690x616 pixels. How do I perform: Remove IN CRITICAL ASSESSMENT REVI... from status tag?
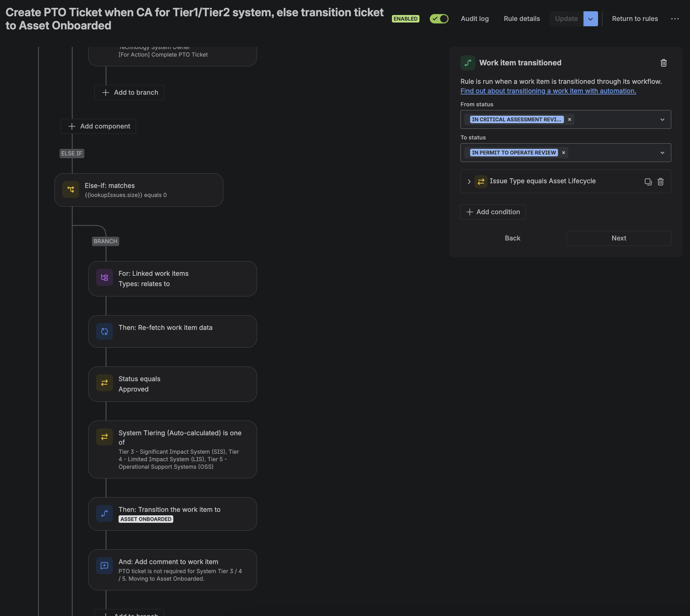[569, 119]
